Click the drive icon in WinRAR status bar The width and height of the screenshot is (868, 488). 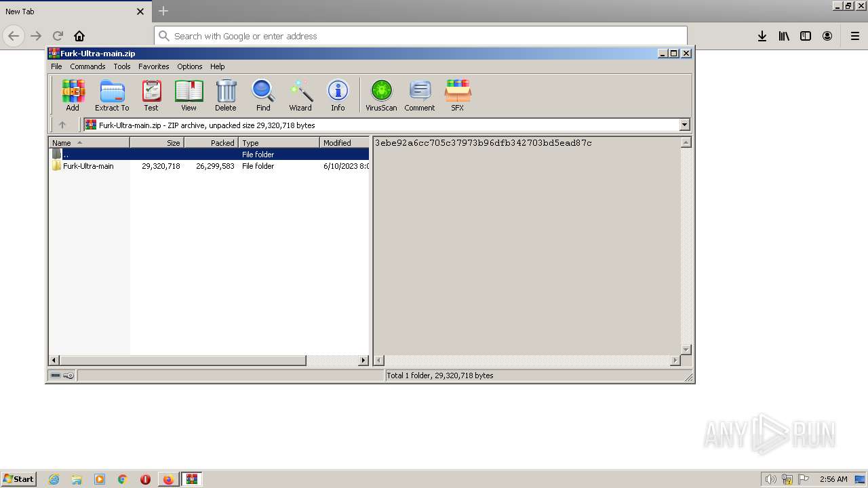tap(56, 375)
